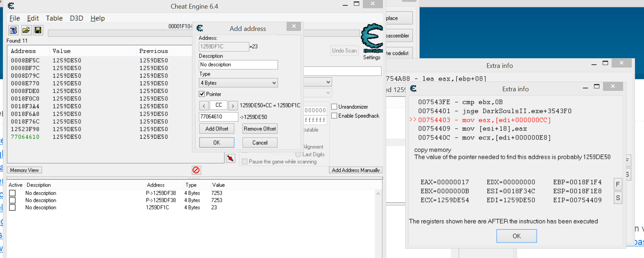Click the red no-entry clear list icon
Screen dimensions: 644x258
tap(196, 170)
